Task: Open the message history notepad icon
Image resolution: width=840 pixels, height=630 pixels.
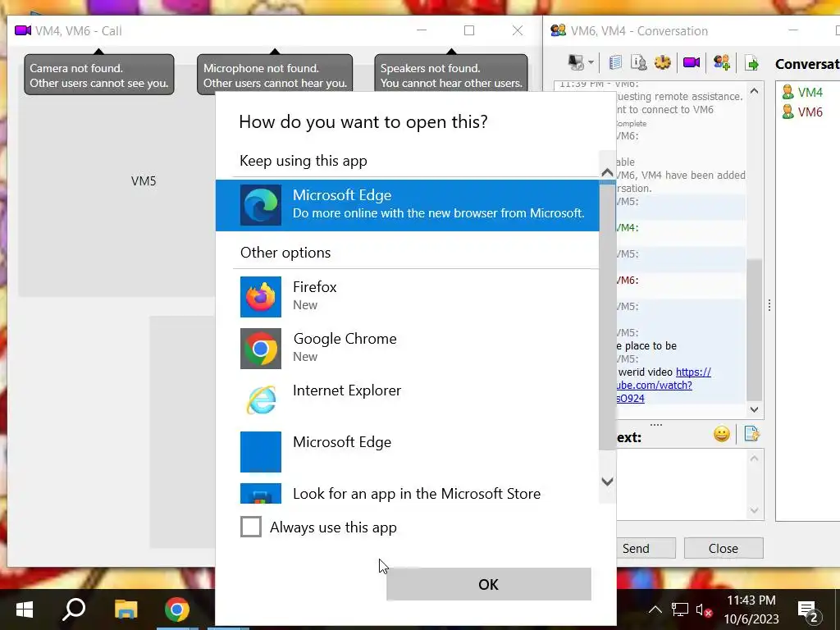Action: (615, 62)
